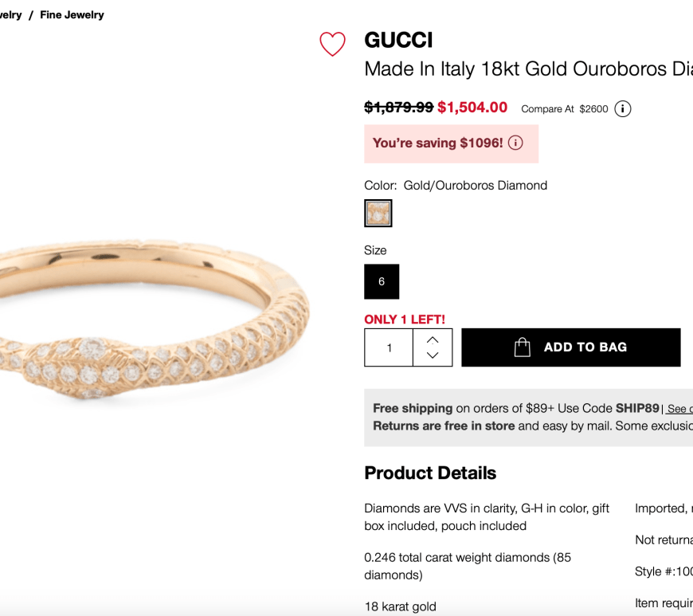Click the ONLY 1 LEFT notice

[x=405, y=320]
